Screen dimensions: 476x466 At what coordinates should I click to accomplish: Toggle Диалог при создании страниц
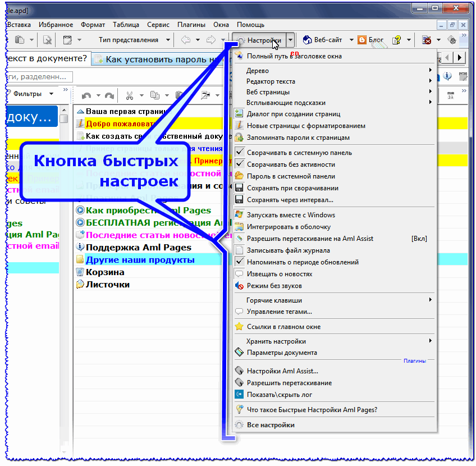[x=335, y=114]
